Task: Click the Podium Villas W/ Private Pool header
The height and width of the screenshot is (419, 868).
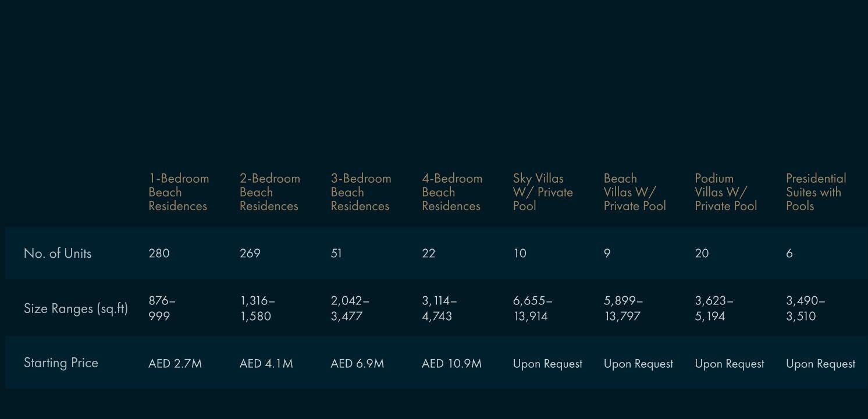Action: coord(725,192)
